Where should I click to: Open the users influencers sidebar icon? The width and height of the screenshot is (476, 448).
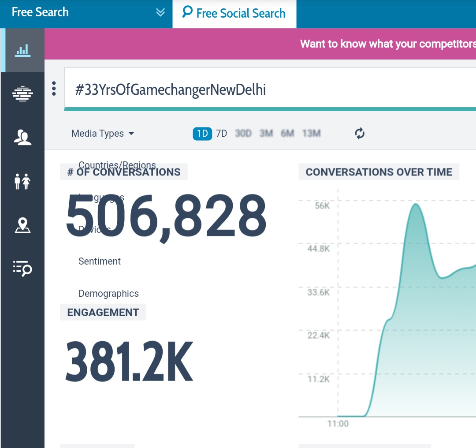click(x=23, y=137)
